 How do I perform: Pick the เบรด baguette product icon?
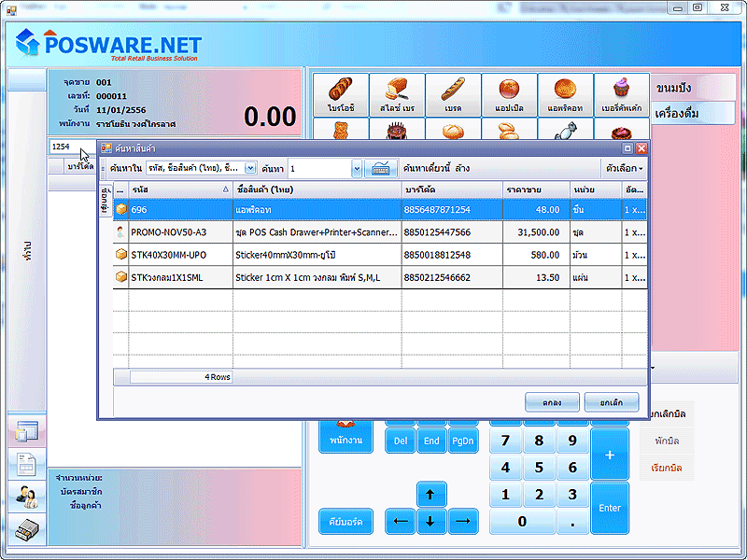[453, 95]
